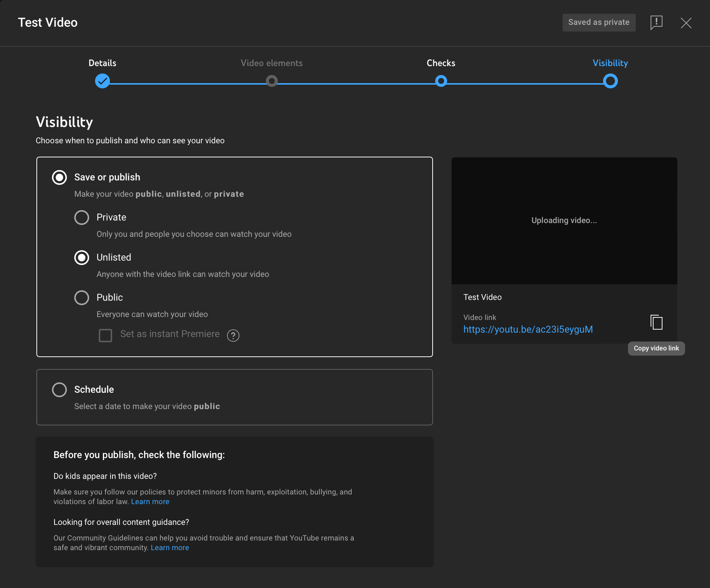Switch to the Details step

[102, 63]
